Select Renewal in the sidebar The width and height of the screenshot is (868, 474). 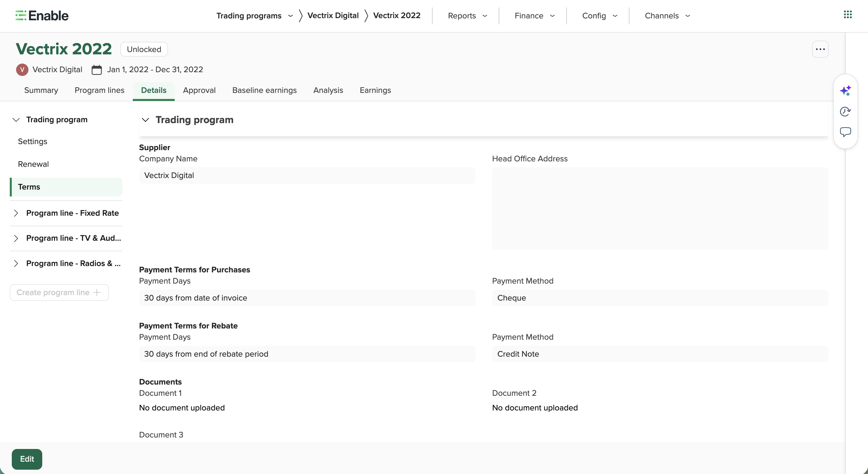point(66,164)
